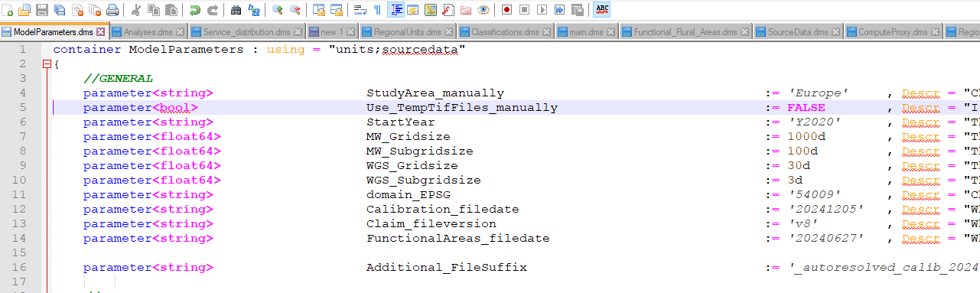Screen dimensions: 980x293
Task: Click the Paste clipboard icon
Action: pos(171,10)
